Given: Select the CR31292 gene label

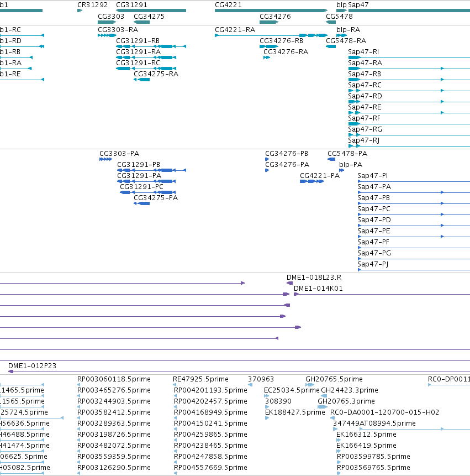Looking at the screenshot, I should pyautogui.click(x=92, y=5).
